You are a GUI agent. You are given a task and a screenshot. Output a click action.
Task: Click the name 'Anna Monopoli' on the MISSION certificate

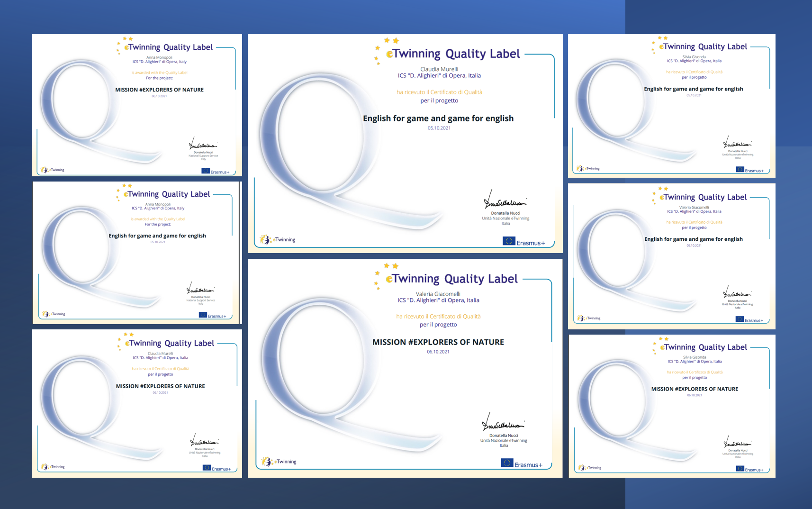tap(159, 57)
